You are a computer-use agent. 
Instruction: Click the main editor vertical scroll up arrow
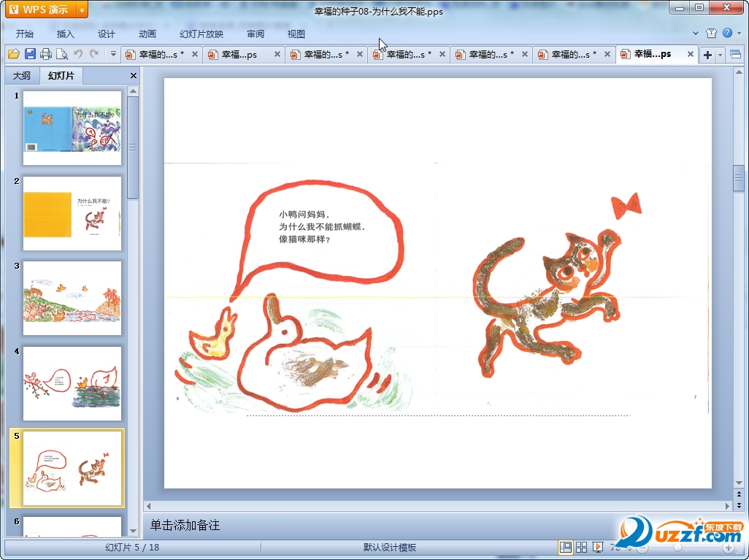point(739,72)
